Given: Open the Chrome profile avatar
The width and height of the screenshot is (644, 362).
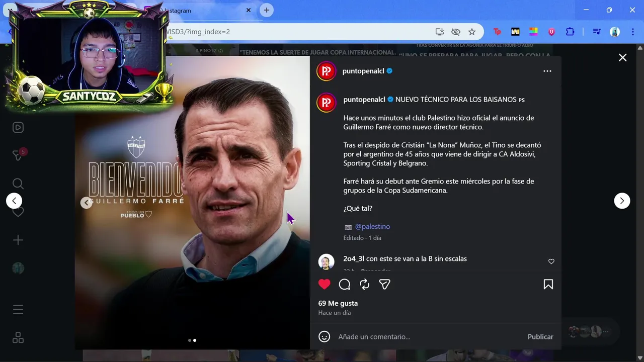Looking at the screenshot, I should (x=615, y=32).
